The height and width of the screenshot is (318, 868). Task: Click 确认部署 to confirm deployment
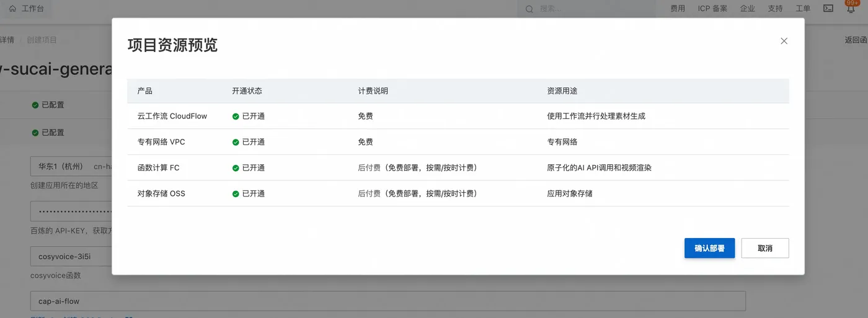[x=709, y=248]
